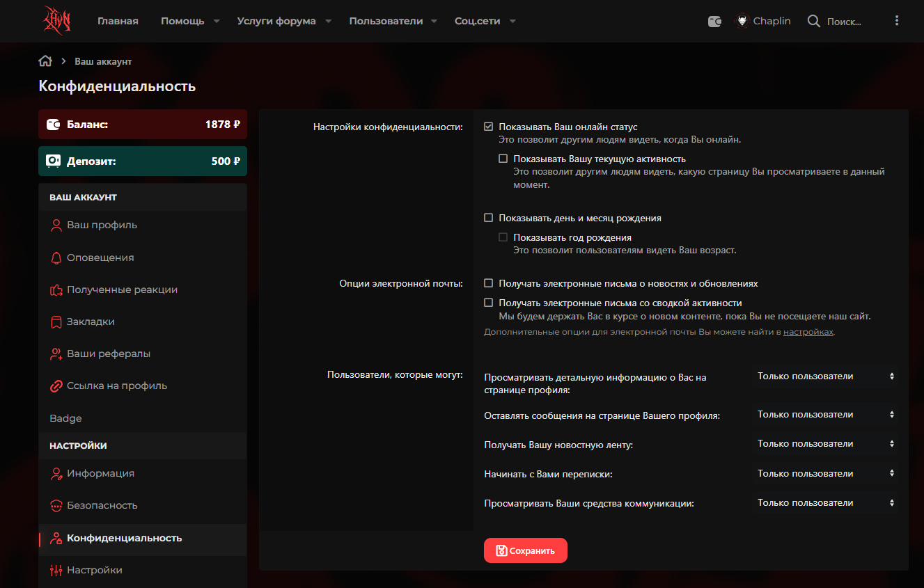The width and height of the screenshot is (924, 588).
Task: Open Соц.сети navigation item
Action: click(478, 21)
